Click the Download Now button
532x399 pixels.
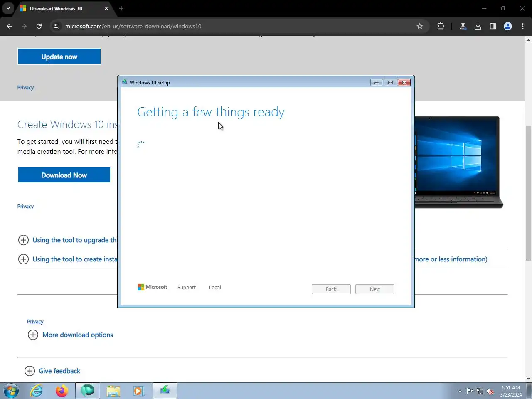[x=64, y=175]
